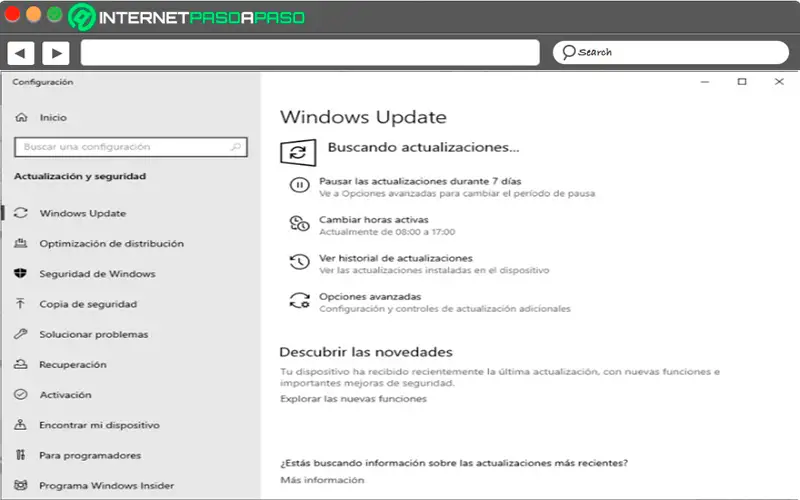Viewport: 800px width, 500px height.
Task: Click the browser address bar field
Action: click(x=310, y=53)
